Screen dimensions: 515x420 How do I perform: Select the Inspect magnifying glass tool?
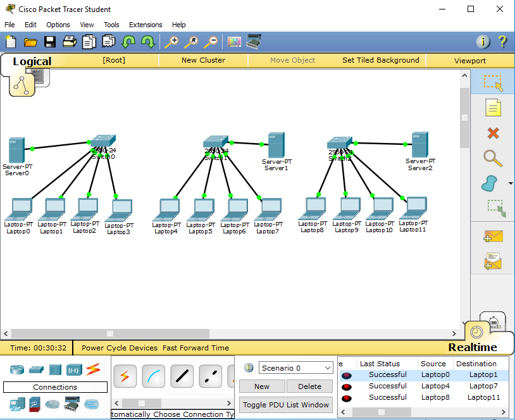point(492,158)
